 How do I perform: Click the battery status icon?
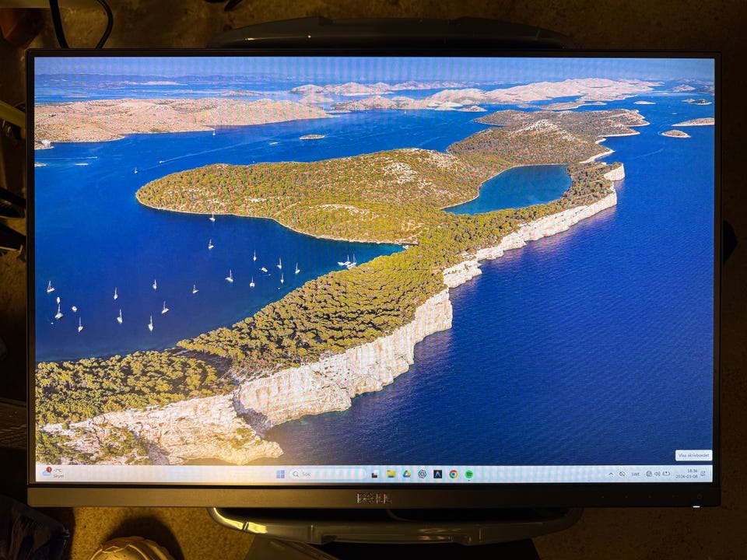[665, 474]
